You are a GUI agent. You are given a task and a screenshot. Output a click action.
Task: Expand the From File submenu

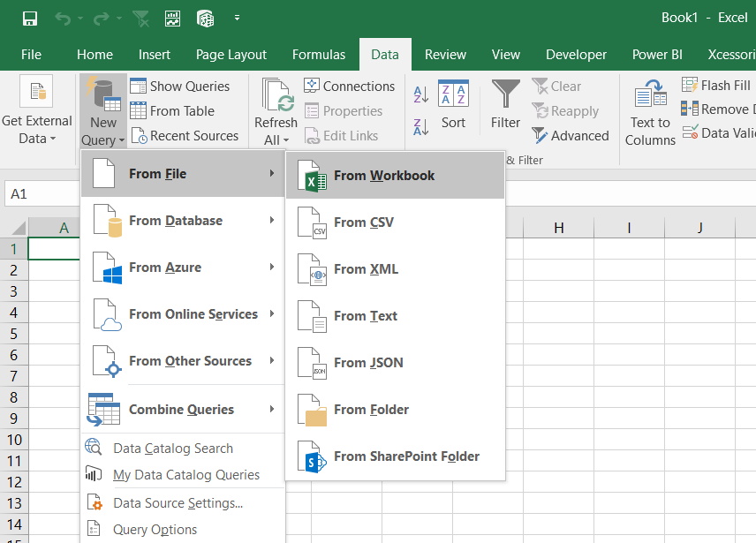(183, 173)
